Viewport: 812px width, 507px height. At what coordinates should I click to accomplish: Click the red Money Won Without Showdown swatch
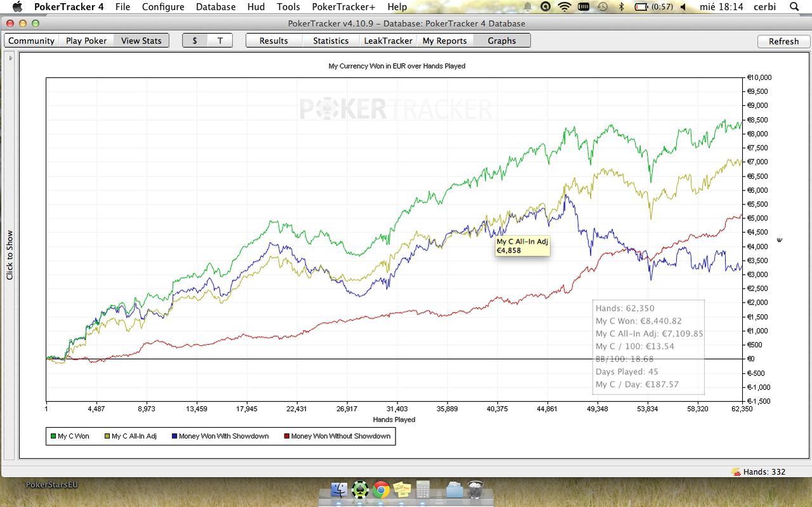point(286,436)
